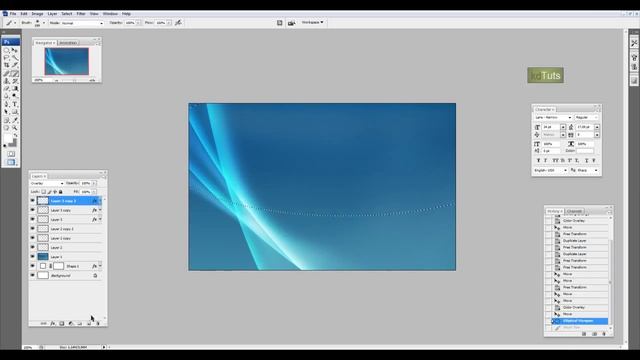Open the Workspace dropdown
640x360 pixels.
coord(313,22)
